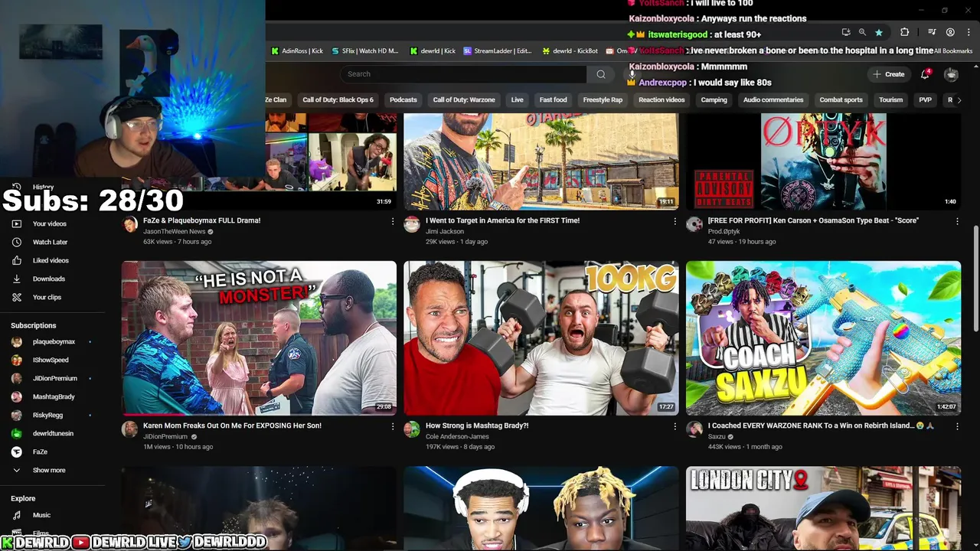Select the Podcasts filter chip
Screen dimensions: 980x551
coord(403,100)
